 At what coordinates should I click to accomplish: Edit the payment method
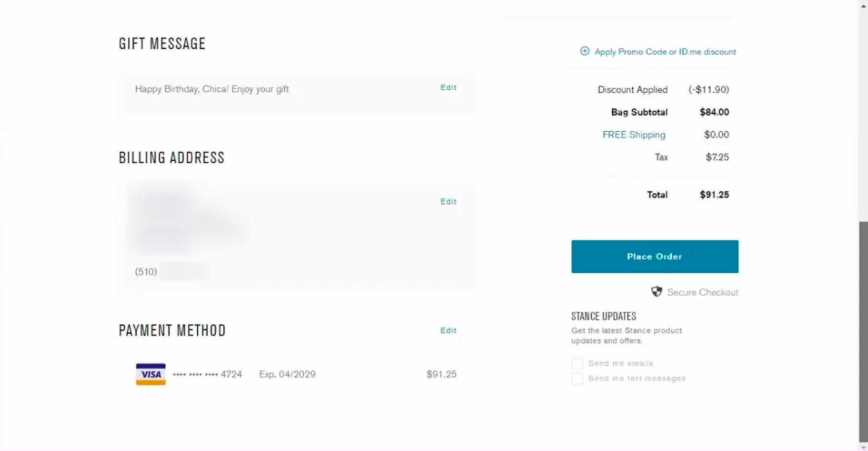[448, 331]
